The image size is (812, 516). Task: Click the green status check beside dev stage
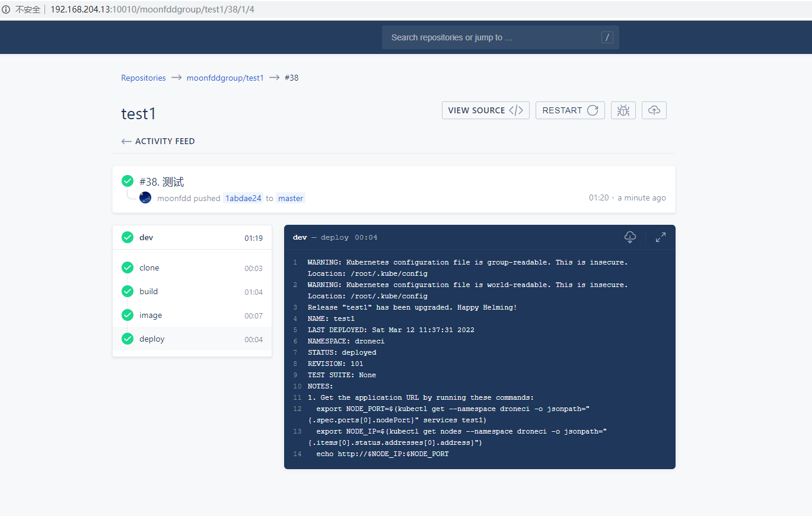pos(128,237)
